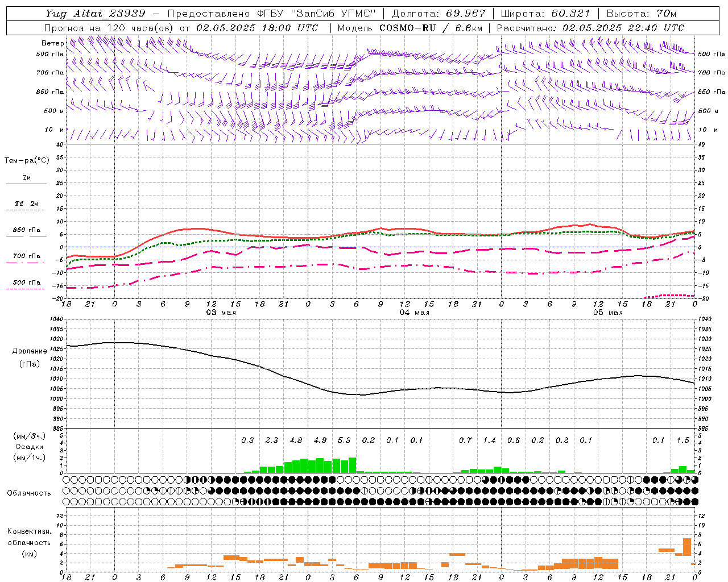Viewport: 728px width, 582px height.
Task: Click the 0.6 precipitation total
Action: 514,440
